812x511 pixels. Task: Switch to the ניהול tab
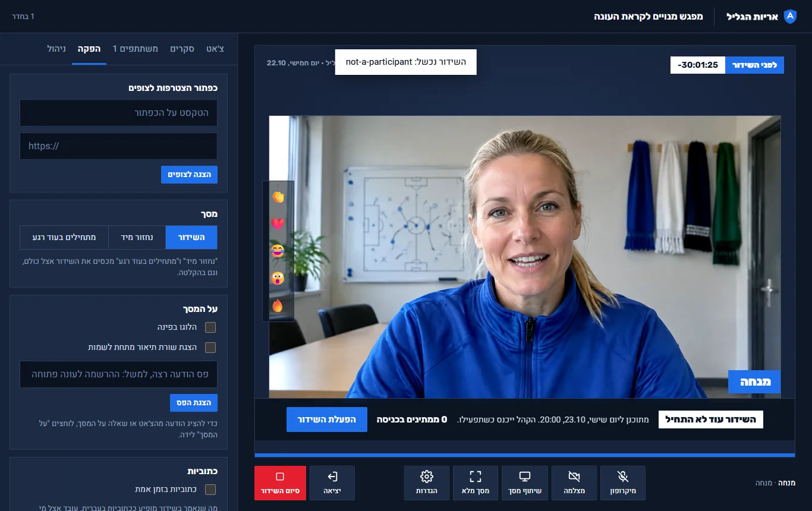(57, 49)
